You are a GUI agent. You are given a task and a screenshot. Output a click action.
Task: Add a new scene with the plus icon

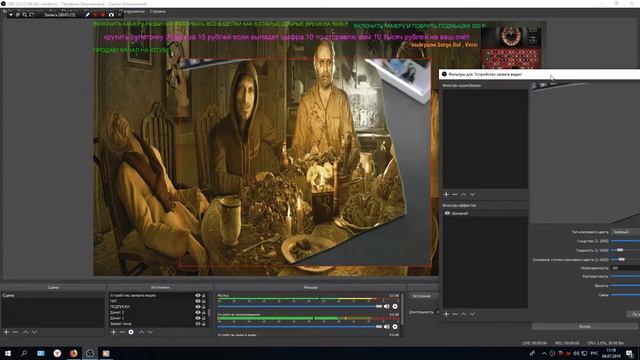pyautogui.click(x=6, y=332)
